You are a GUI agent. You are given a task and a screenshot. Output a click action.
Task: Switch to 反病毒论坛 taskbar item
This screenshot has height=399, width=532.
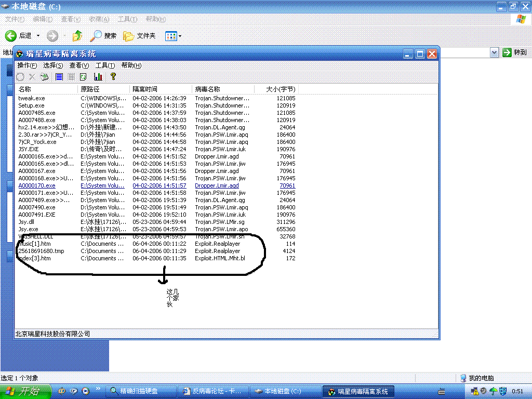click(x=214, y=391)
